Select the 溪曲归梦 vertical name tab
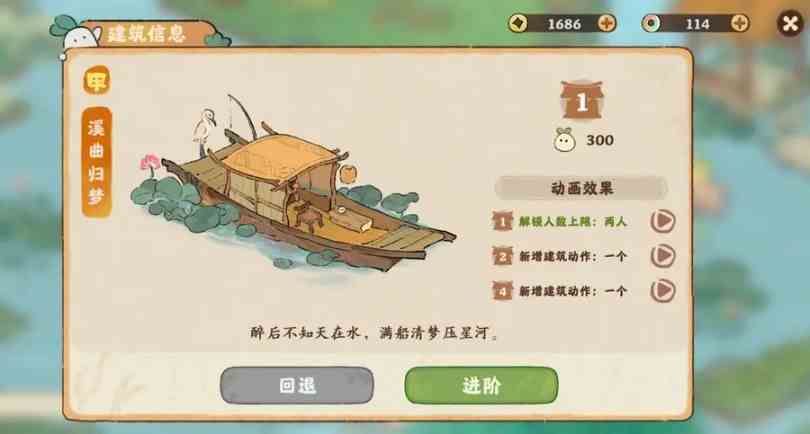 coord(97,162)
